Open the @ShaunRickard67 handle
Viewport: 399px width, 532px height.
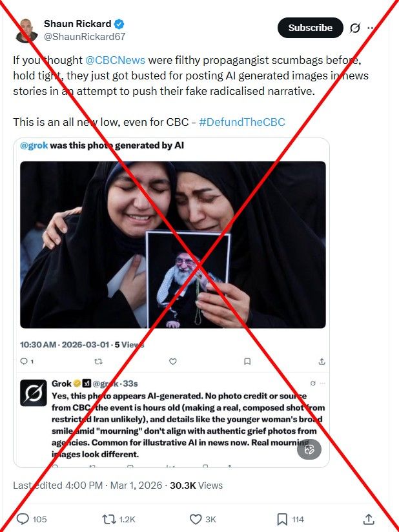pyautogui.click(x=85, y=37)
